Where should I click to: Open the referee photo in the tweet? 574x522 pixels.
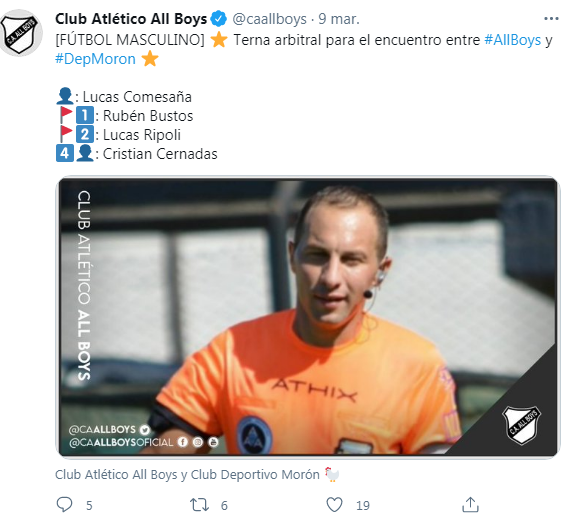click(x=308, y=317)
